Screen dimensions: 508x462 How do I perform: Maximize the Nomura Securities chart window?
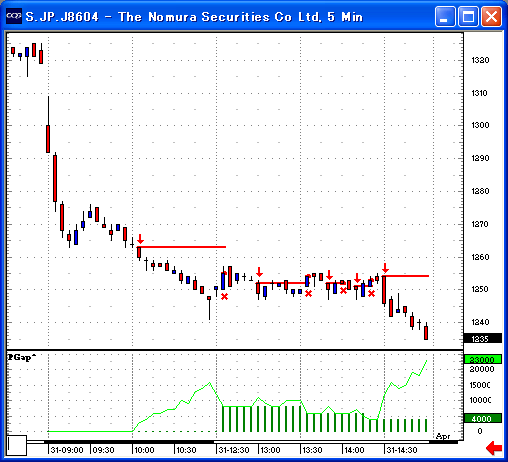[468, 16]
